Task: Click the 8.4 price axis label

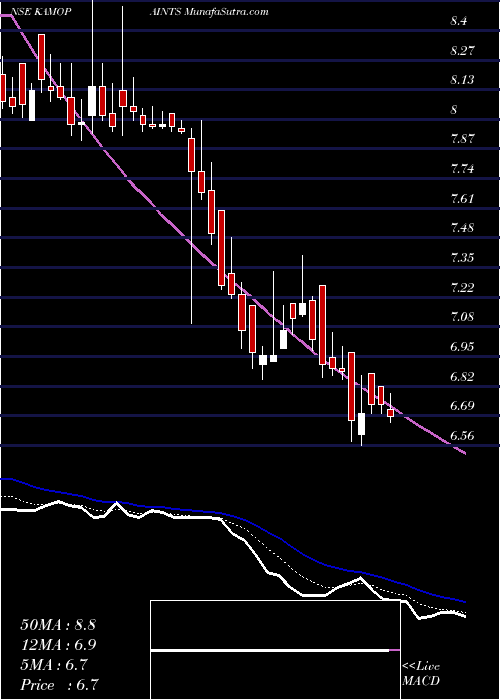Action: [458, 21]
